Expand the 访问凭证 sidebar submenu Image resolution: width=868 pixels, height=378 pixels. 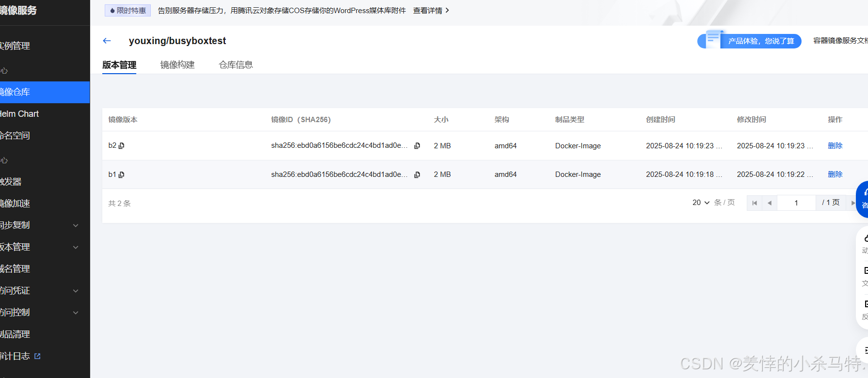point(76,291)
